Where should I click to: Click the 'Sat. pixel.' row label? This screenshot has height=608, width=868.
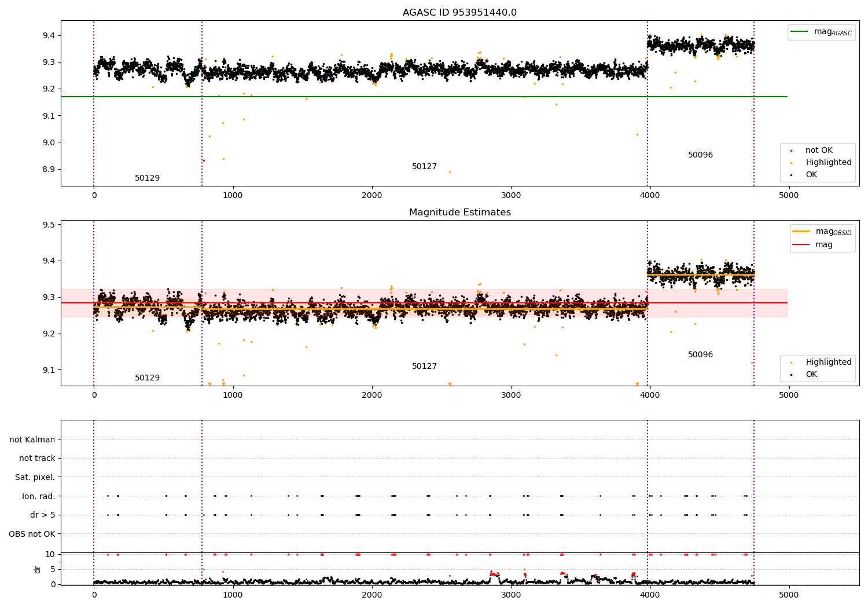click(x=35, y=478)
